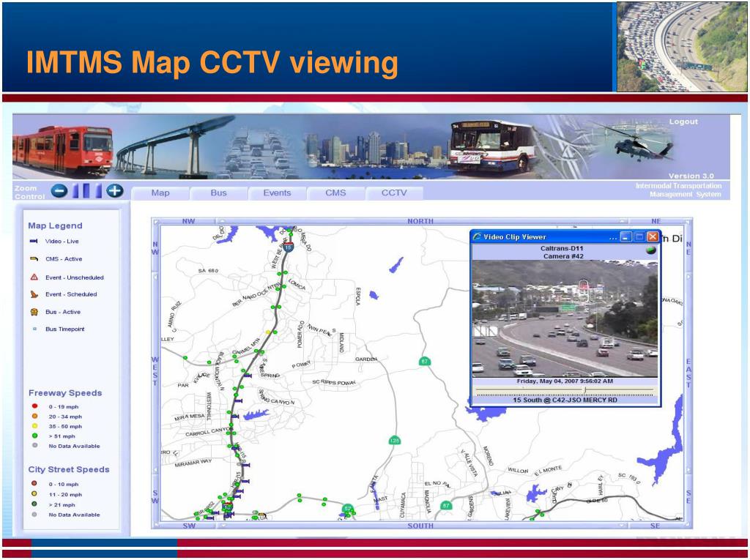This screenshot has width=750, height=560.
Task: Click the freeway traffic photo on slide header
Action: click(682, 46)
